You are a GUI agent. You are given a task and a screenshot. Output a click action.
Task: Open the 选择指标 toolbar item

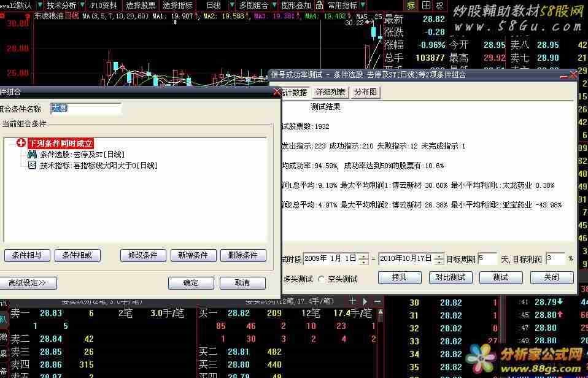pos(178,6)
